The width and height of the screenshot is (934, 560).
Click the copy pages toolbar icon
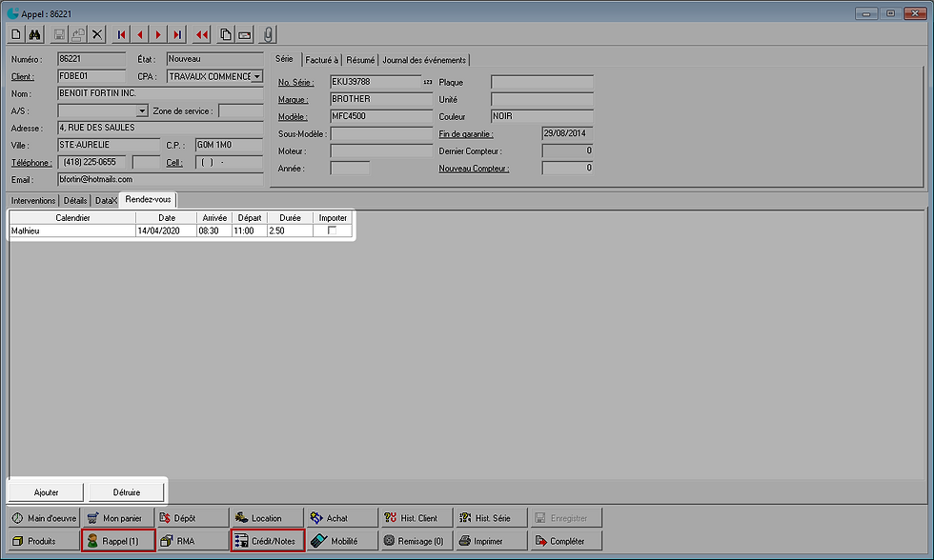pos(226,34)
